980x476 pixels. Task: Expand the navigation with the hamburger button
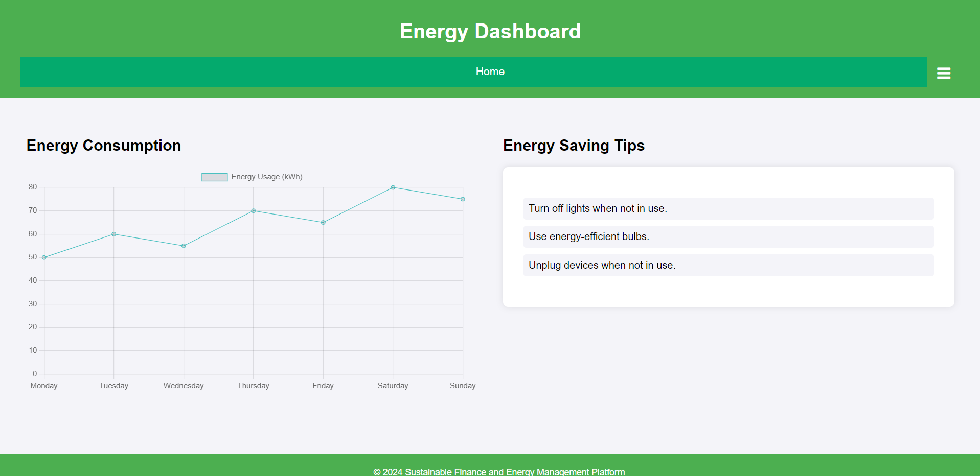pyautogui.click(x=943, y=72)
